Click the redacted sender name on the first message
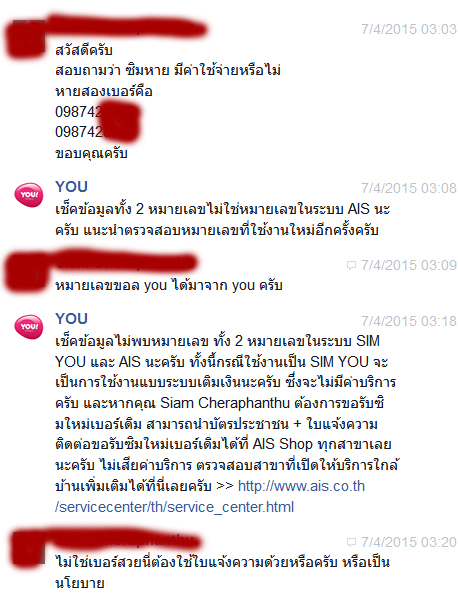This screenshot has height=602, width=458. (129, 28)
